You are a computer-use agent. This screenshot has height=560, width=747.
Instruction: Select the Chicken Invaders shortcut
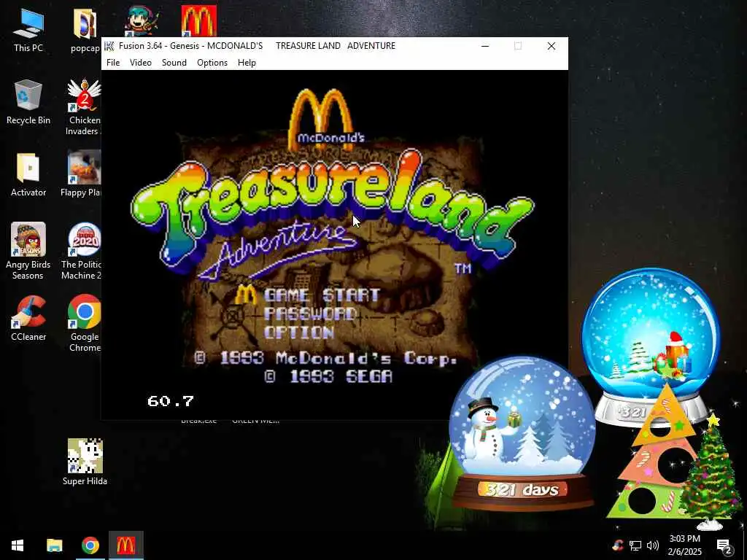85,107
